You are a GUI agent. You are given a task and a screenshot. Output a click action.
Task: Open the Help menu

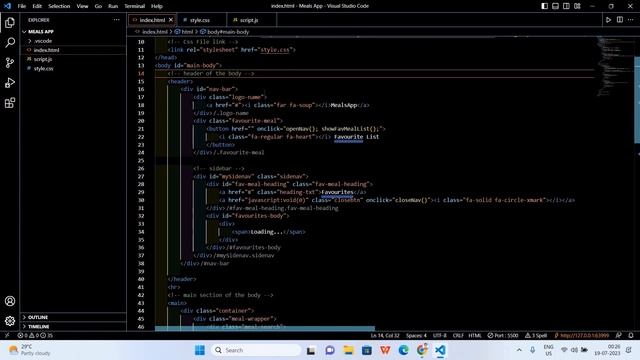pyautogui.click(x=157, y=6)
